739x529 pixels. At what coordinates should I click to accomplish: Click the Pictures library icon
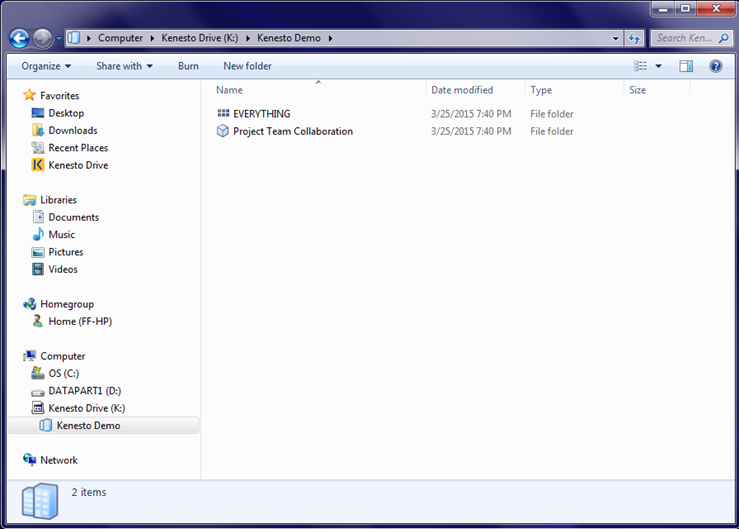pos(38,252)
